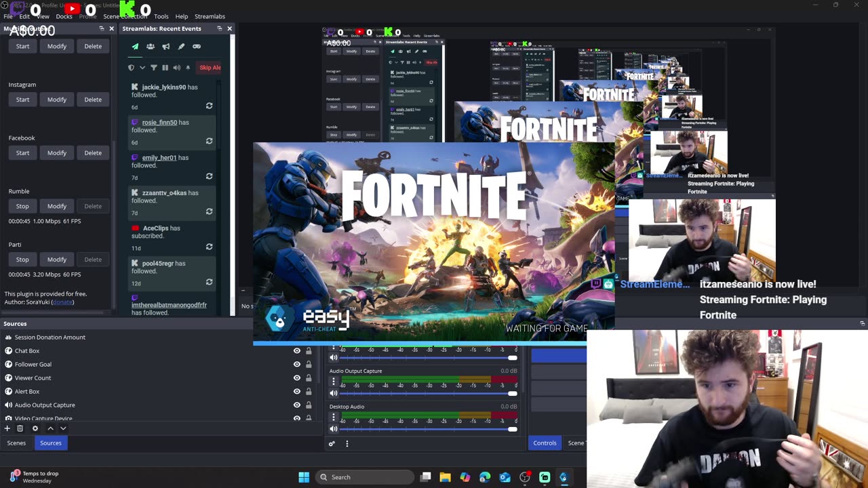This screenshot has height=488, width=868.
Task: Open Microsoft Edge from the taskbar
Action: (485, 477)
